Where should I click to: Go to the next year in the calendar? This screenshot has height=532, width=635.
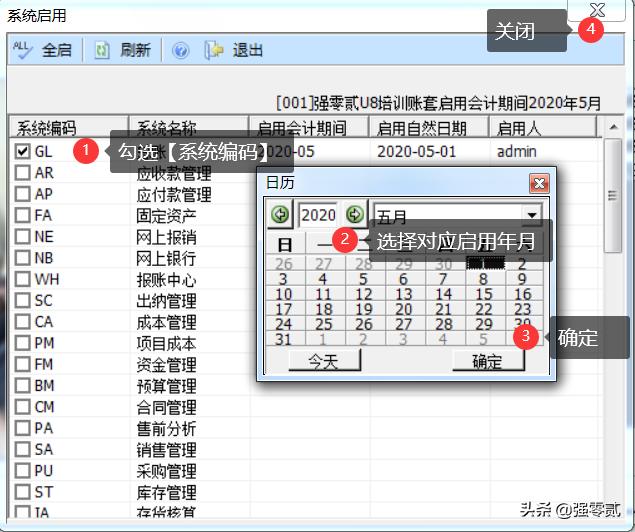[x=355, y=214]
